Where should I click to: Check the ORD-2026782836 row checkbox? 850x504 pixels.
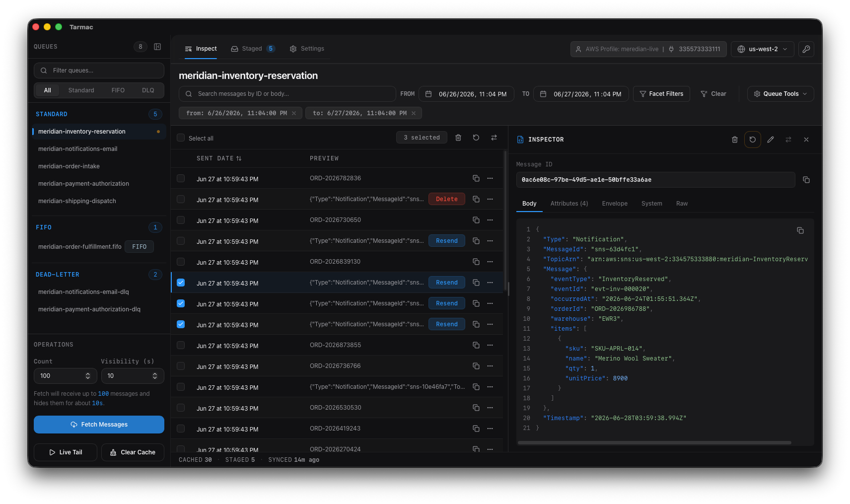point(181,178)
